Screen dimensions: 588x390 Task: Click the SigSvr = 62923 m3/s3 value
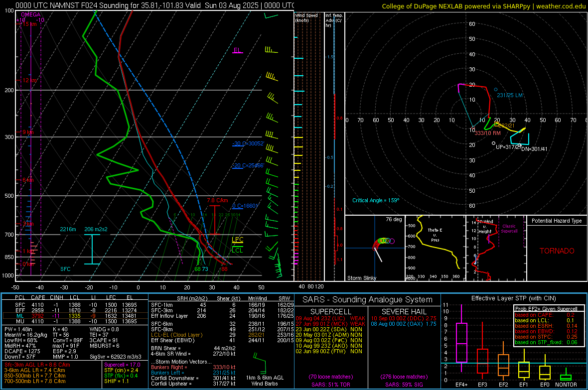pos(116,357)
